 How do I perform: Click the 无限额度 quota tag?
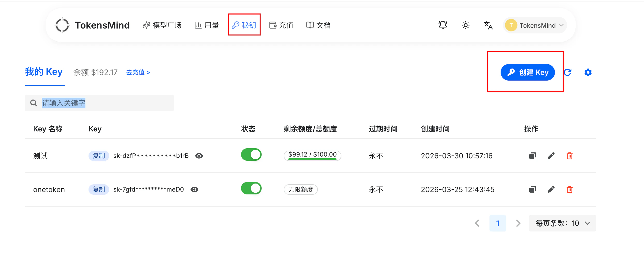point(301,189)
